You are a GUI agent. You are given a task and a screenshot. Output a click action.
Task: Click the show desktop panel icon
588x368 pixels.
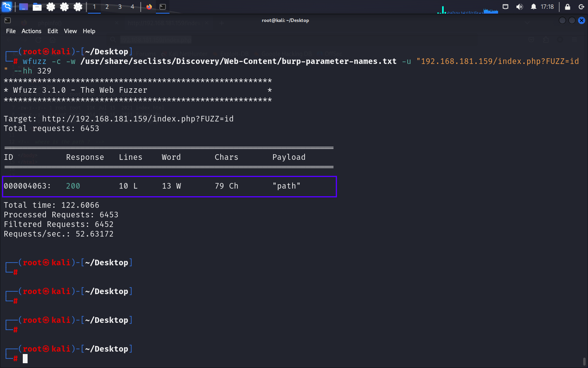tap(24, 7)
